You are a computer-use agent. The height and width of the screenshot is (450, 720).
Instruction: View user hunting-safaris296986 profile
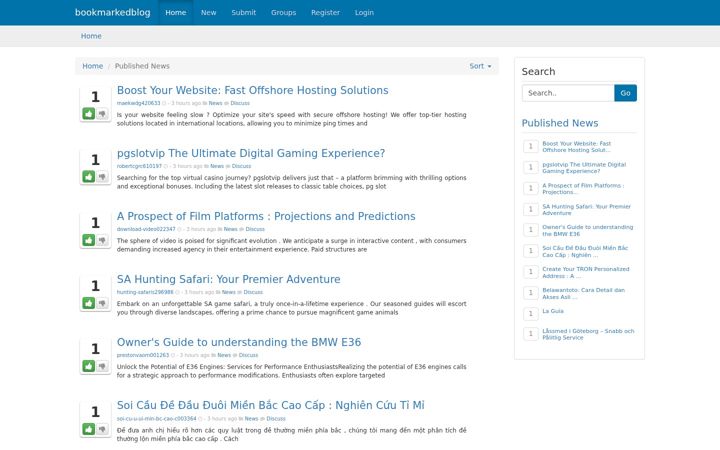pos(145,292)
